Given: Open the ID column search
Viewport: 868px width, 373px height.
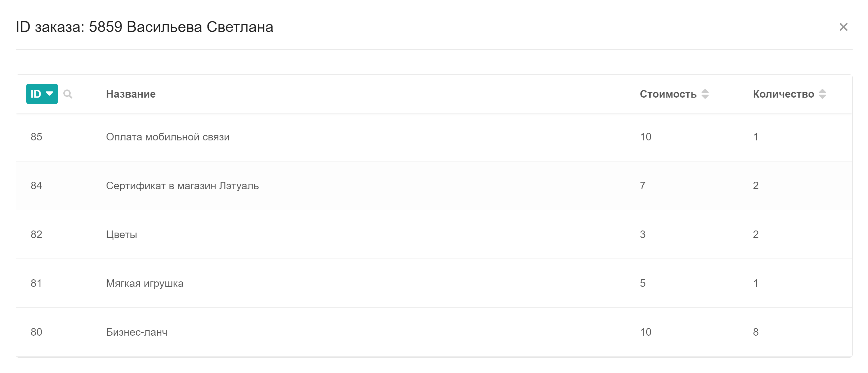Looking at the screenshot, I should (x=68, y=94).
